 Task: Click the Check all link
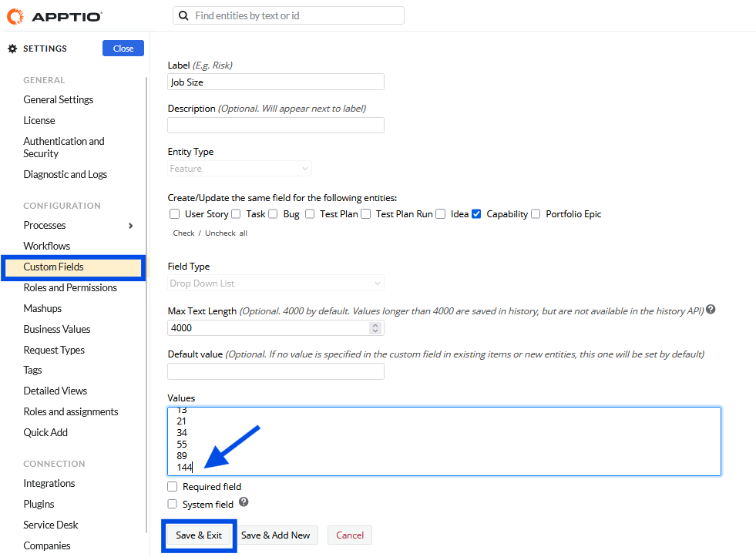coord(183,233)
